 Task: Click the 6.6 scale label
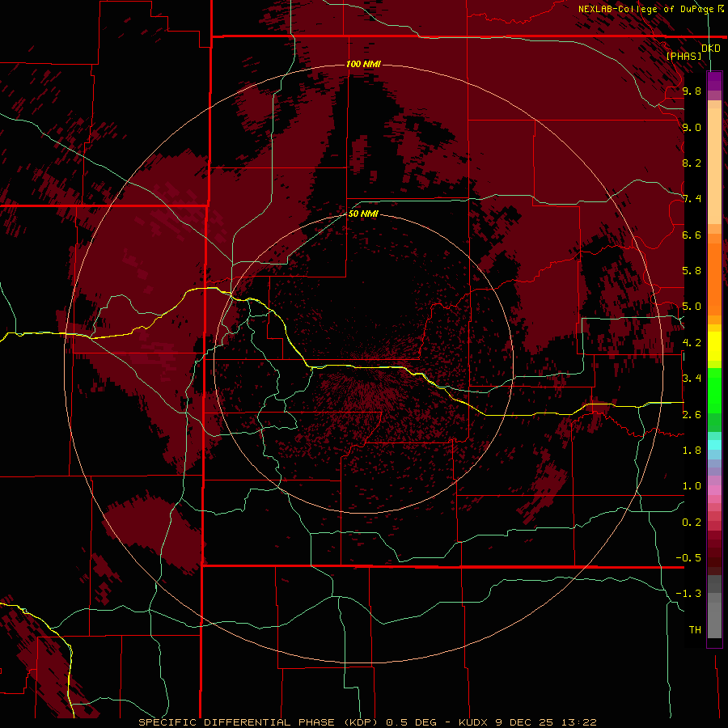[692, 235]
